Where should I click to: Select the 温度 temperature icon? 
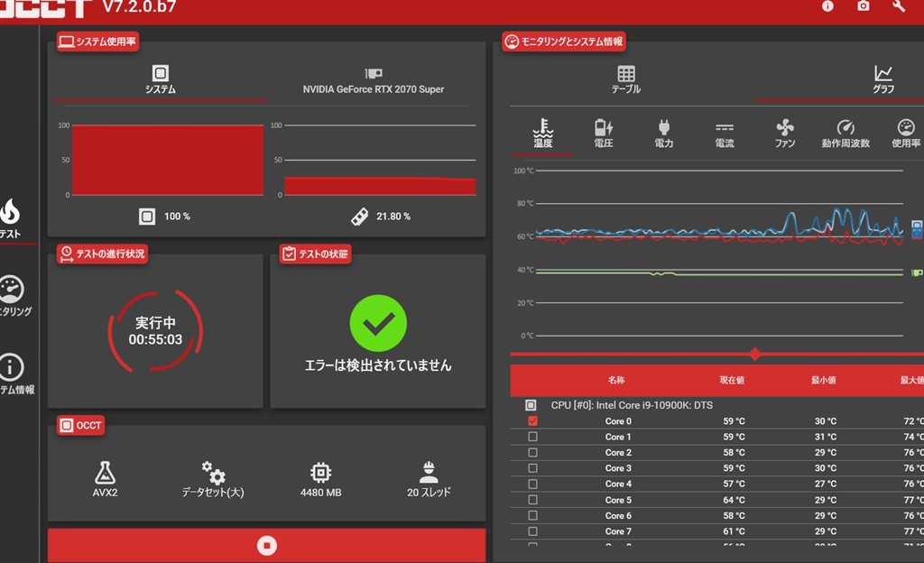[542, 134]
